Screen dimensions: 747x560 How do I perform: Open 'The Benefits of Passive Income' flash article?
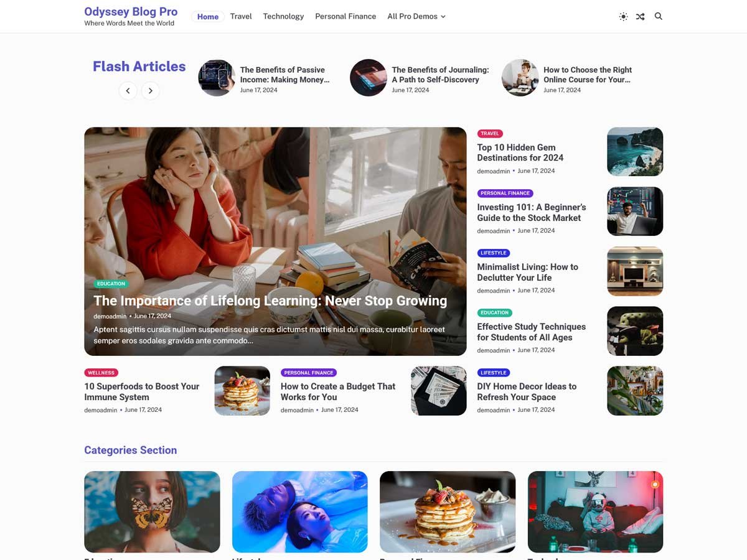pos(285,75)
